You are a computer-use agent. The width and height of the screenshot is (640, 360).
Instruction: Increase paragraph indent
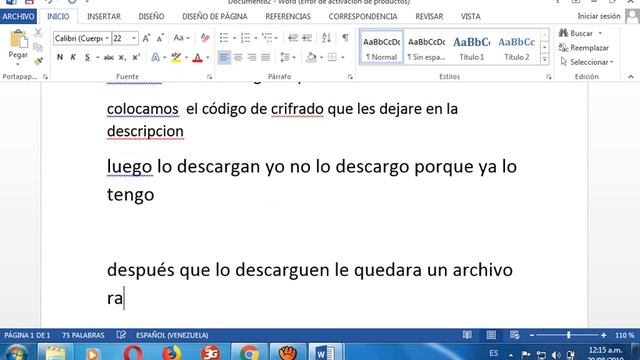point(307,38)
